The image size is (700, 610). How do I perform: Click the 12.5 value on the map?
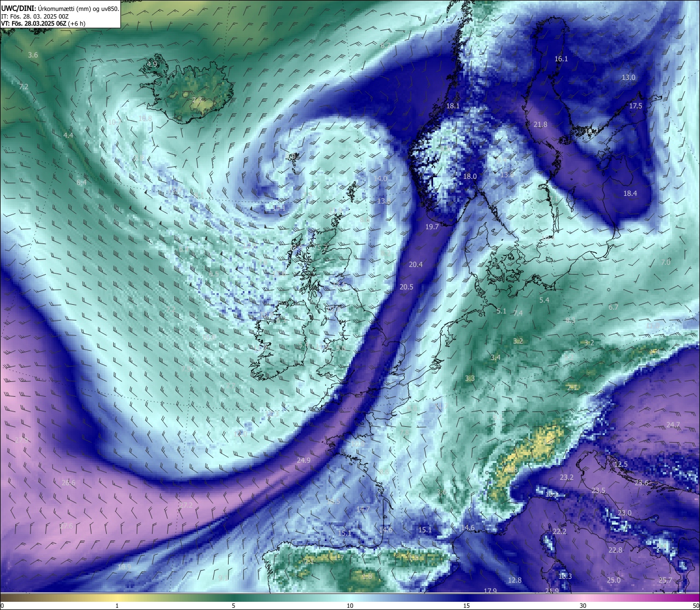621,464
